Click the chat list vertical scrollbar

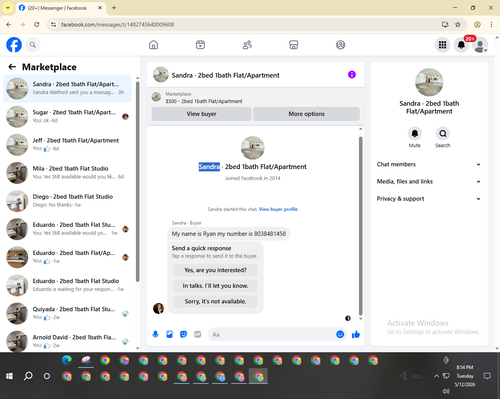(x=137, y=182)
